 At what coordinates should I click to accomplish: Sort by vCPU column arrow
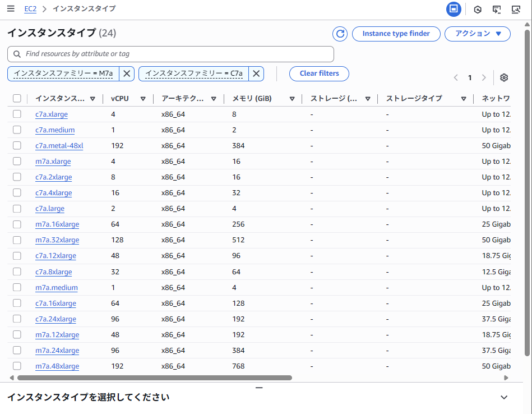(x=143, y=99)
